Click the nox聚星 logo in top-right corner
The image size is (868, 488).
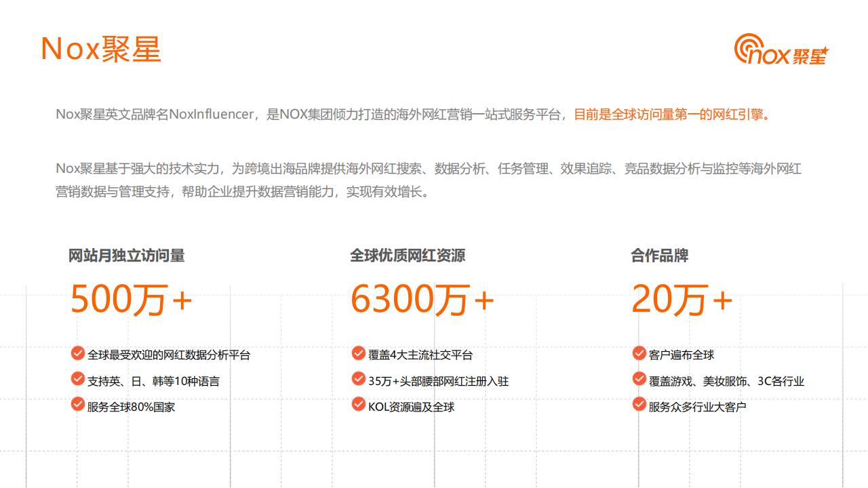click(x=781, y=49)
